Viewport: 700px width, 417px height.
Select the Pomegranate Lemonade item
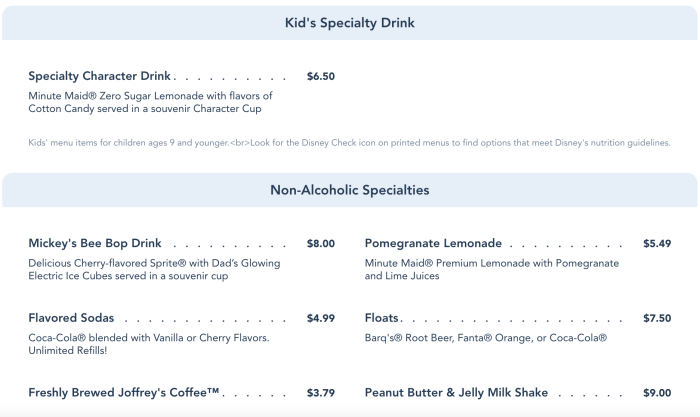[433, 243]
